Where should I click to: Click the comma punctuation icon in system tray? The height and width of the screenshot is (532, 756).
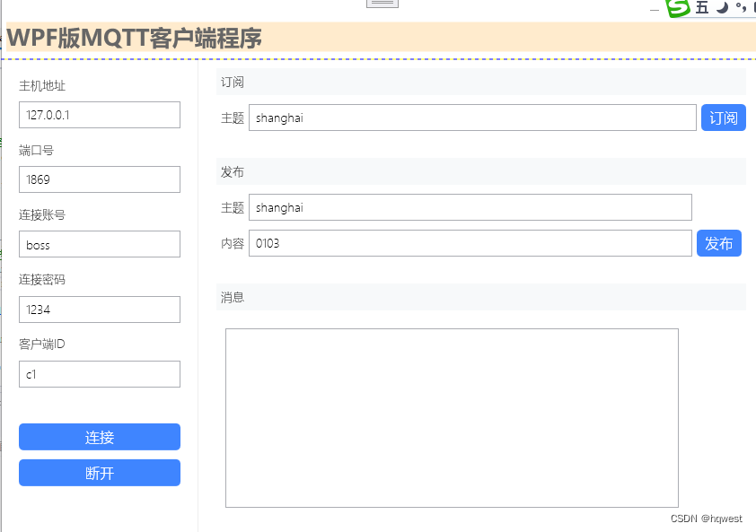tap(740, 8)
